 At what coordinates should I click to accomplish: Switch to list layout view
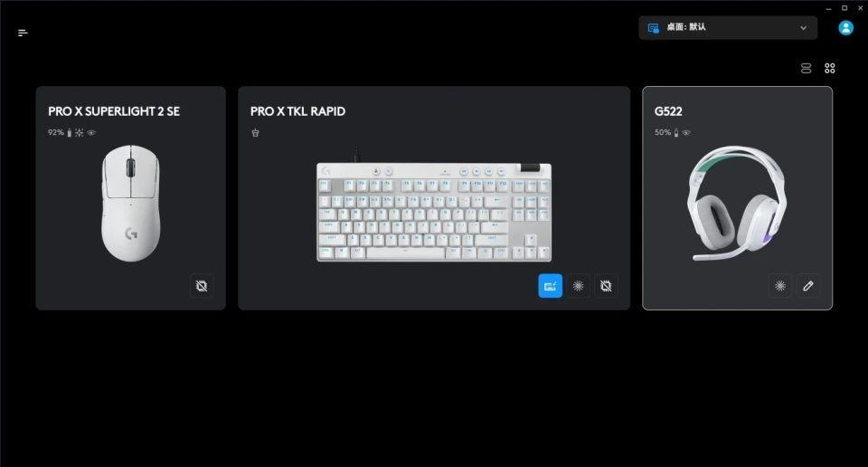click(806, 68)
